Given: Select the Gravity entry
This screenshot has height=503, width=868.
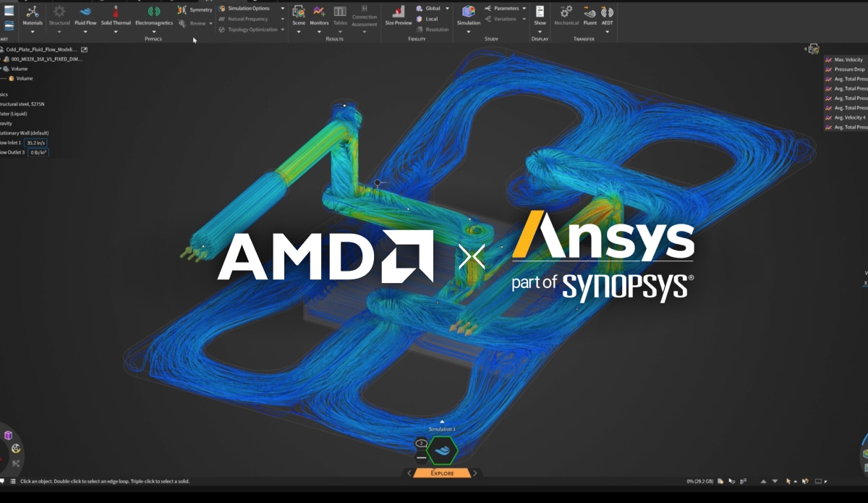Looking at the screenshot, I should pos(7,123).
